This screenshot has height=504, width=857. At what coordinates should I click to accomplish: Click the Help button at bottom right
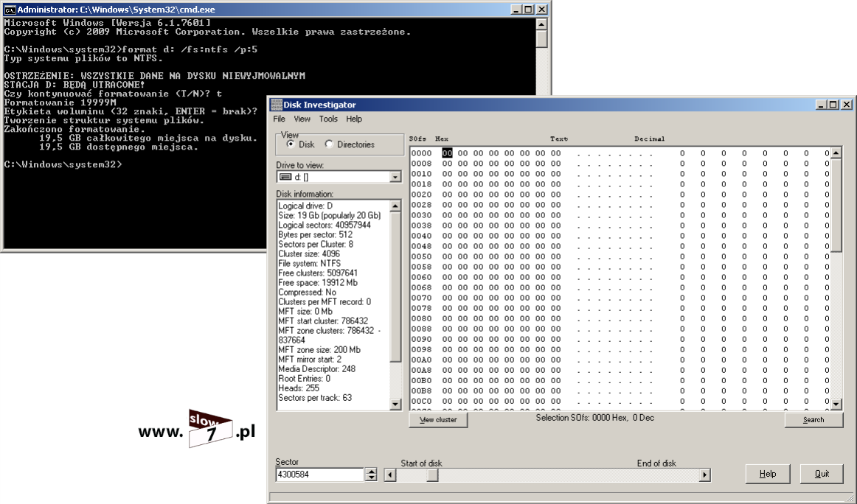767,474
